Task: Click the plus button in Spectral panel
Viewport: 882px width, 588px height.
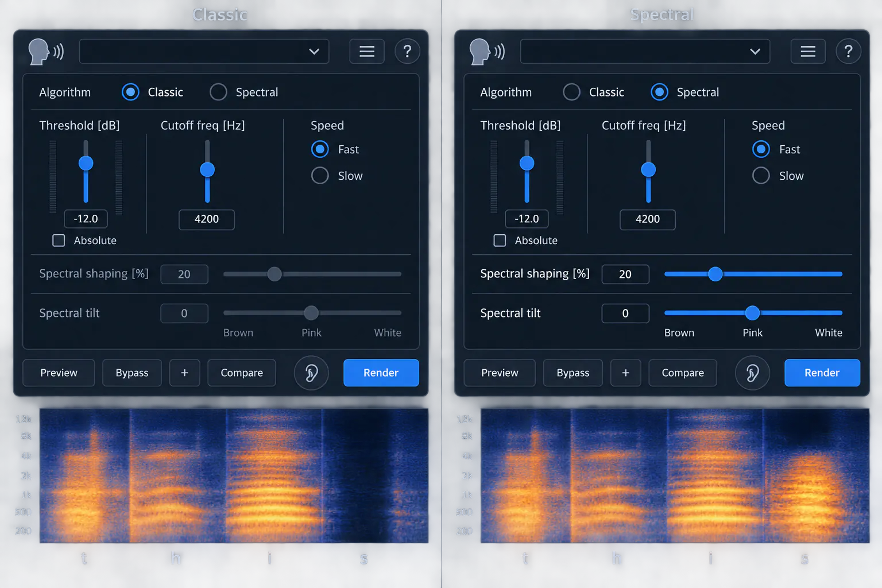Action: coord(626,373)
